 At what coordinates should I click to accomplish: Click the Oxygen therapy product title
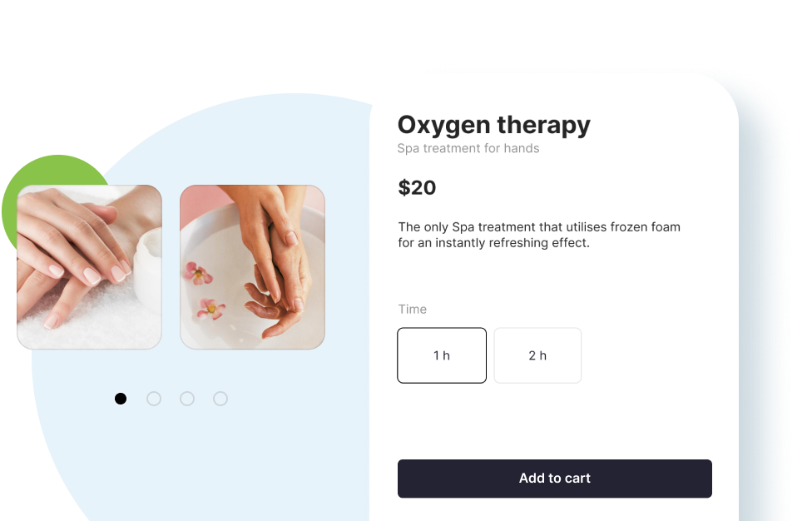tap(493, 126)
